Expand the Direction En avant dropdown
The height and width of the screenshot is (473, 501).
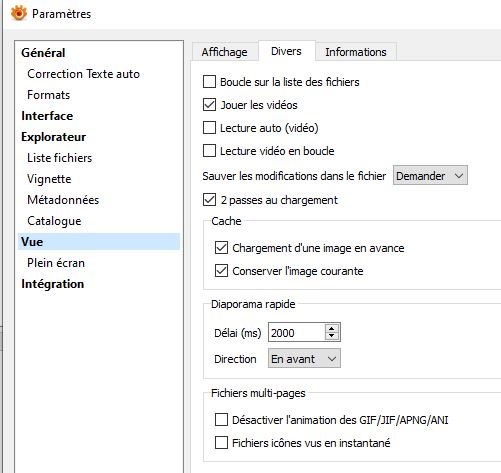point(304,359)
